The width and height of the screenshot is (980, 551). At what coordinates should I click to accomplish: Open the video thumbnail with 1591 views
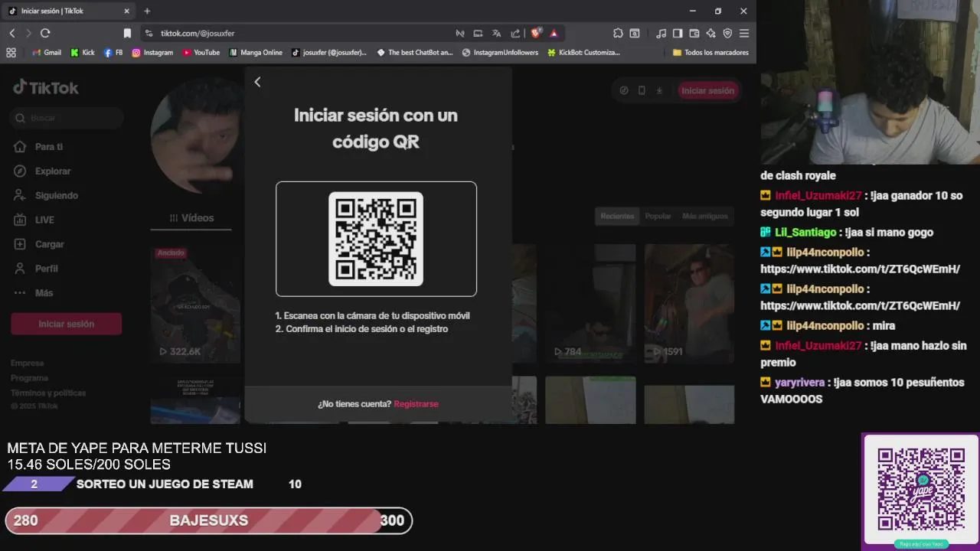click(x=689, y=303)
